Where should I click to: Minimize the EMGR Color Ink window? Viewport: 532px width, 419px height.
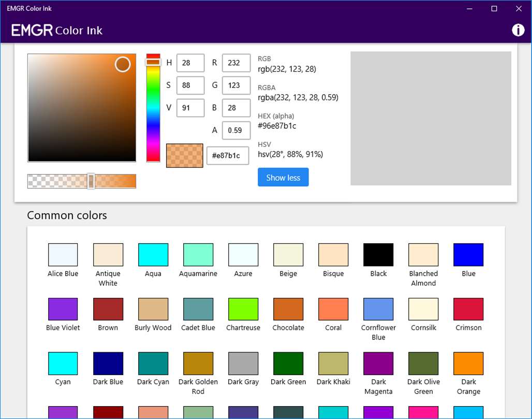click(x=469, y=8)
